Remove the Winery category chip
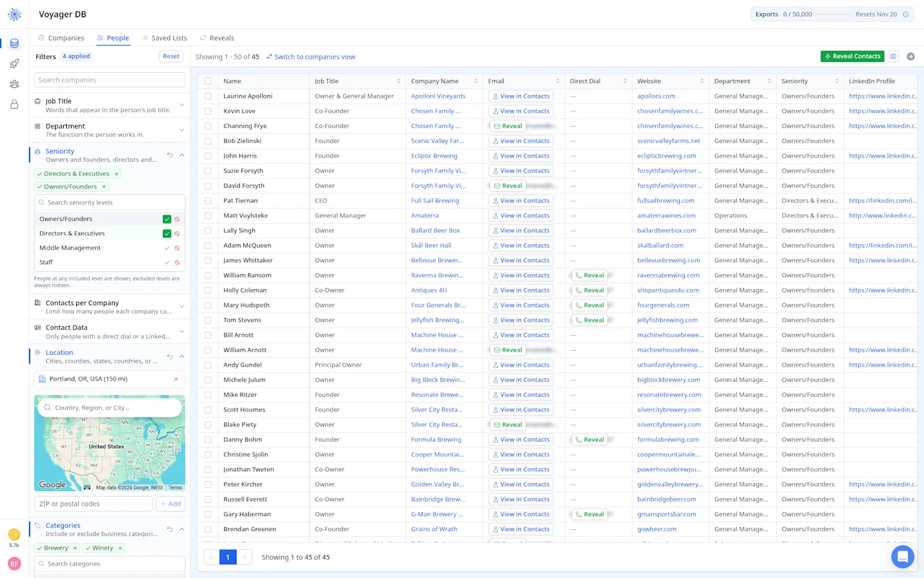This screenshot has width=924, height=578. coord(120,548)
